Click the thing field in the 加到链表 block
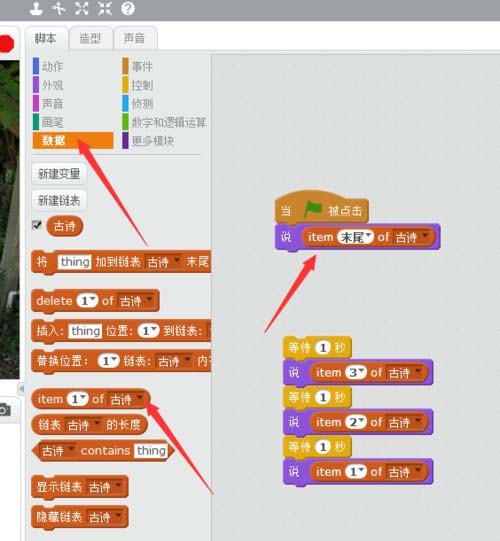This screenshot has height=541, width=500. (75, 262)
